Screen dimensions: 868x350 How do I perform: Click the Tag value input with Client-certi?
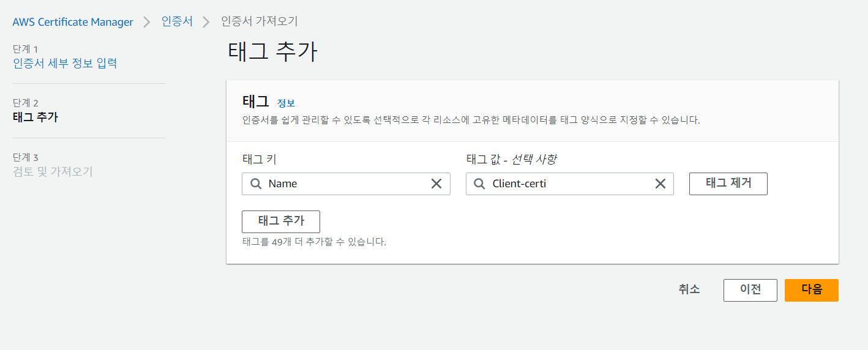(x=570, y=184)
